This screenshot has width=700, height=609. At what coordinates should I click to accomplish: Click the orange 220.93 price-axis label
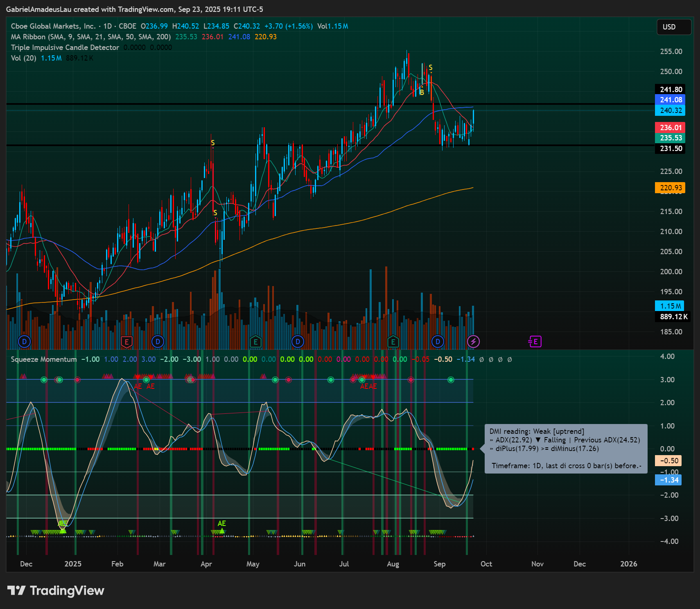pyautogui.click(x=670, y=188)
